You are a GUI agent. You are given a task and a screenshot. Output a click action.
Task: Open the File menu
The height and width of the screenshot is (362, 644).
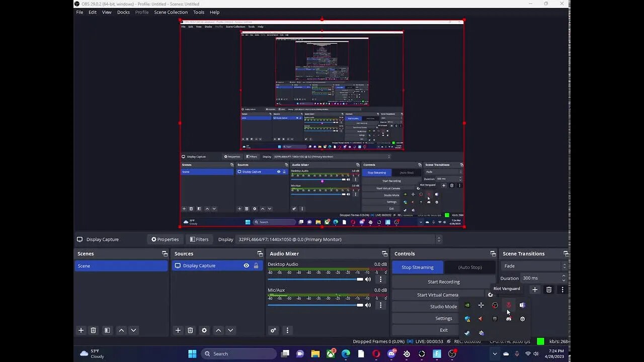pos(79,12)
